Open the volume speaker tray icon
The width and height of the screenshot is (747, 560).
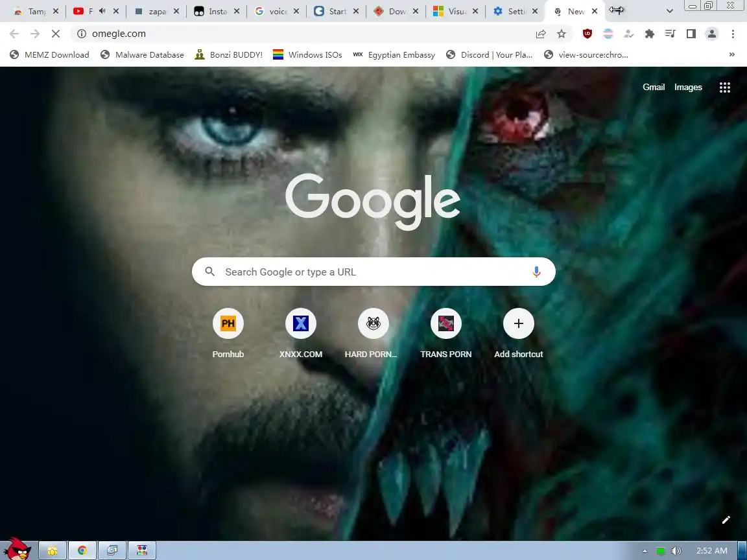[x=676, y=551]
